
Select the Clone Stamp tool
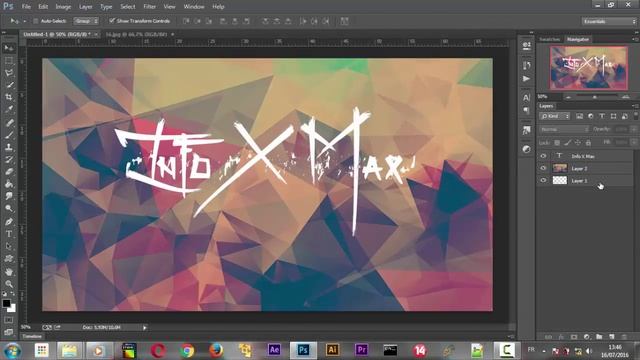point(9,147)
